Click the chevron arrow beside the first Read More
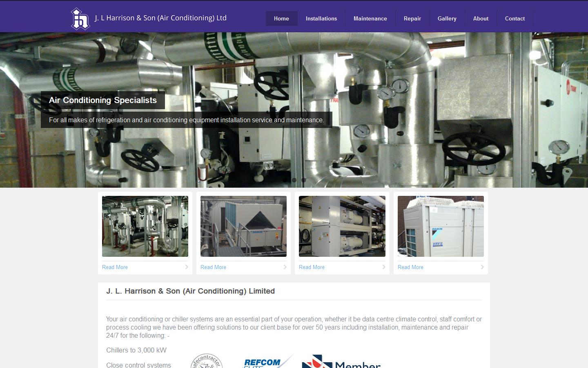This screenshot has width=588, height=368. (x=187, y=267)
